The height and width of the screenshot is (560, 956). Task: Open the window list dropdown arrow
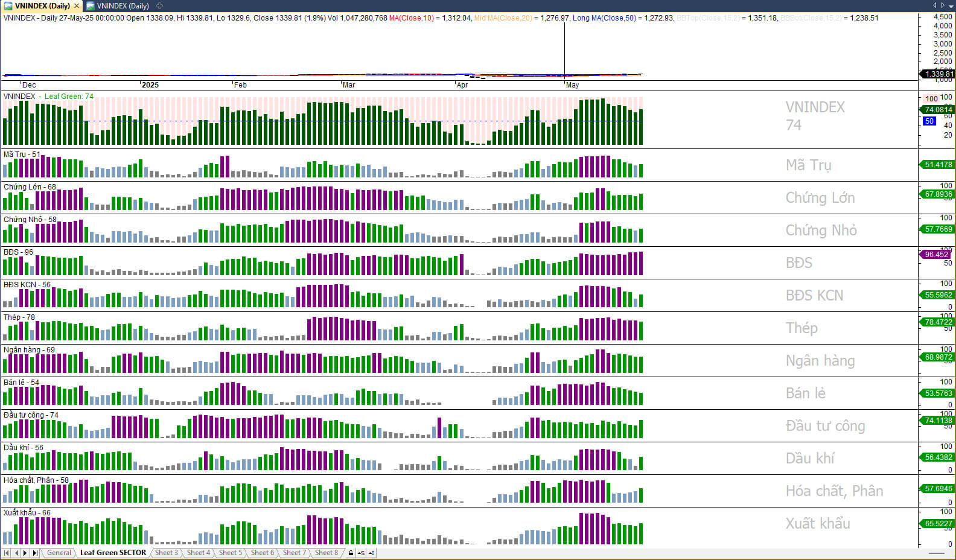point(951,5)
